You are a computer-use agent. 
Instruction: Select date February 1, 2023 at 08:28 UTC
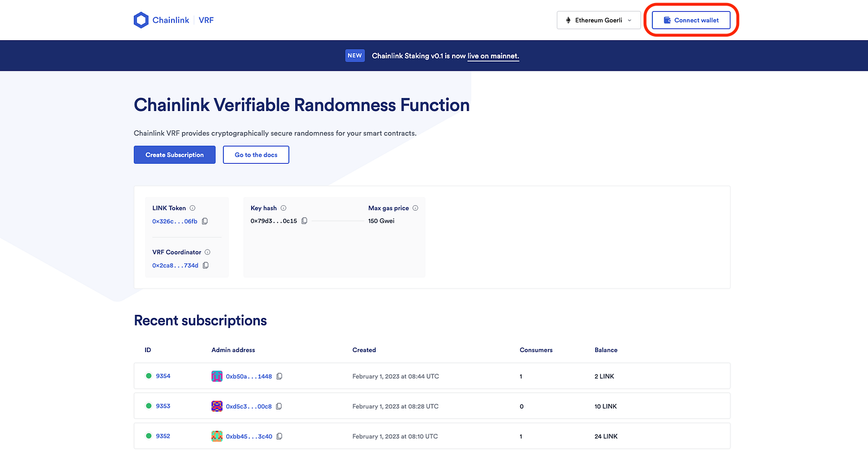coord(396,407)
